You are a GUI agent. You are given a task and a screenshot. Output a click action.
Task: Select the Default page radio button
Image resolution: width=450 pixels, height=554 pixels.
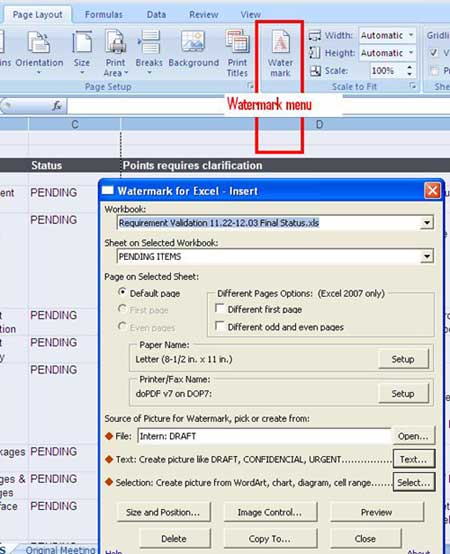point(122,292)
